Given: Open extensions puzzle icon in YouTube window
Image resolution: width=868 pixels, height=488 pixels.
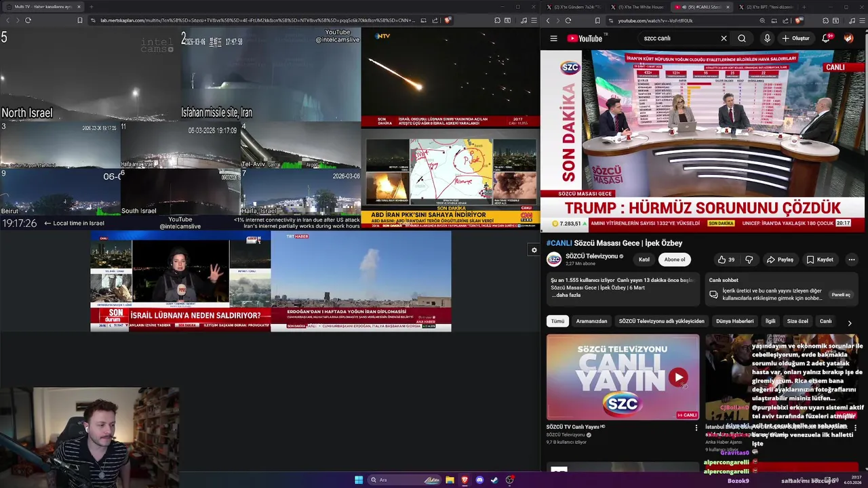Looking at the screenshot, I should pos(825,20).
